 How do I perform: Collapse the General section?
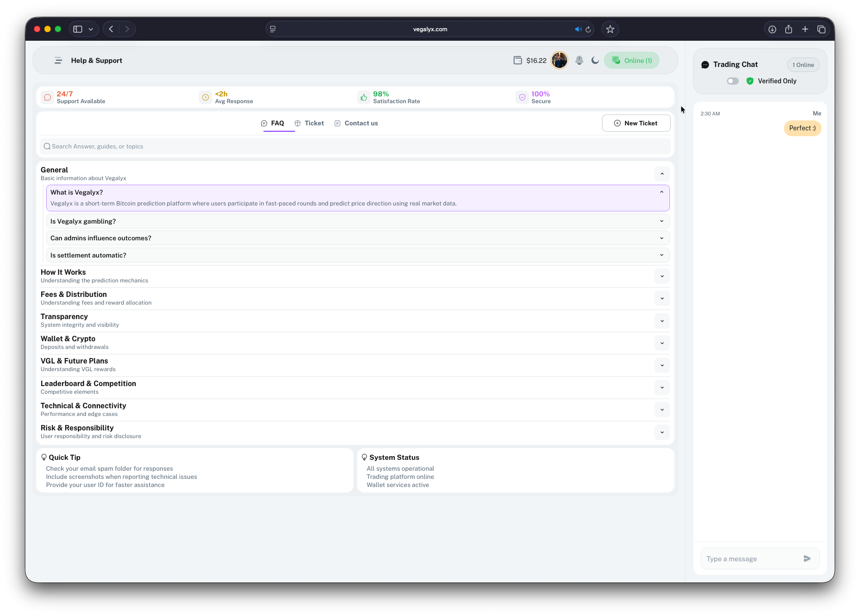point(662,174)
